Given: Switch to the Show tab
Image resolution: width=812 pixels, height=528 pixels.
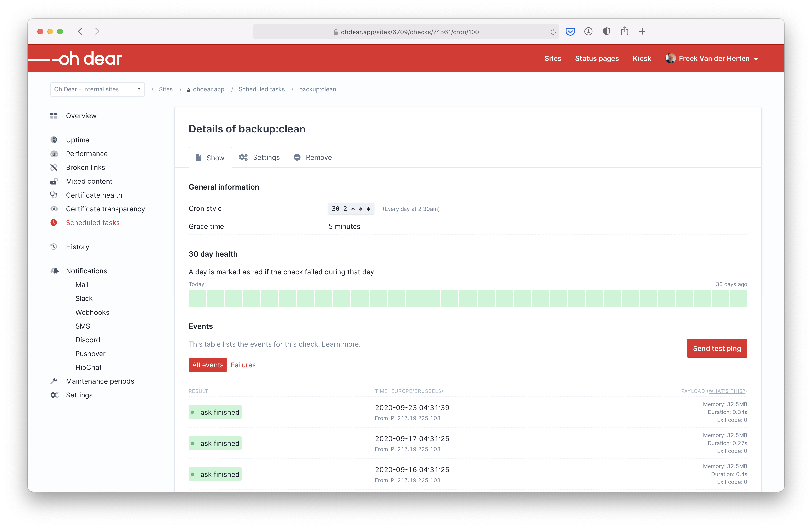Looking at the screenshot, I should click(210, 158).
